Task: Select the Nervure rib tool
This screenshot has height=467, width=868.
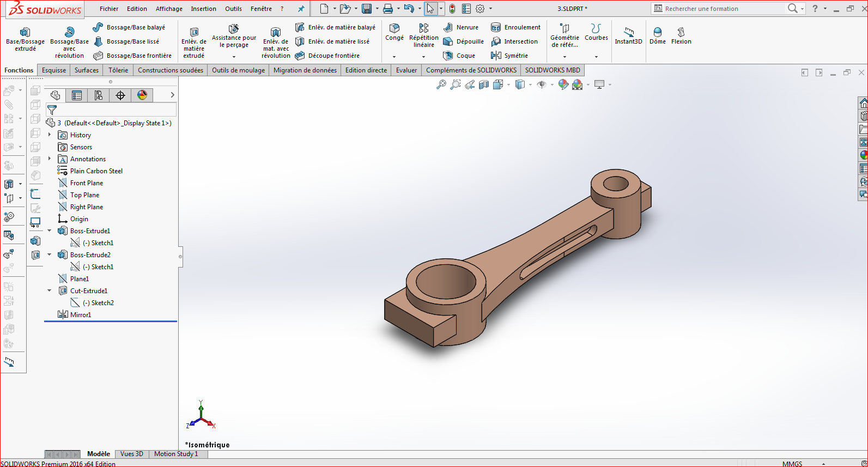Action: click(x=461, y=27)
